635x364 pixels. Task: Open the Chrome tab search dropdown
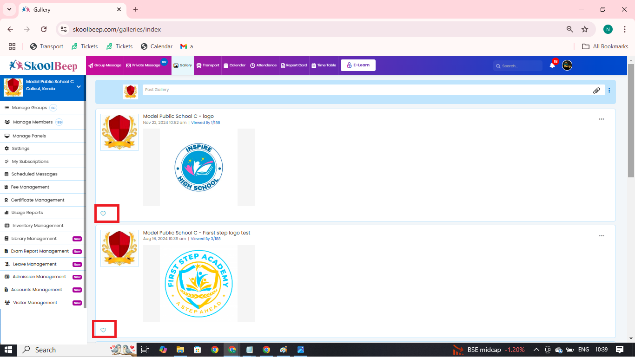pyautogui.click(x=9, y=9)
